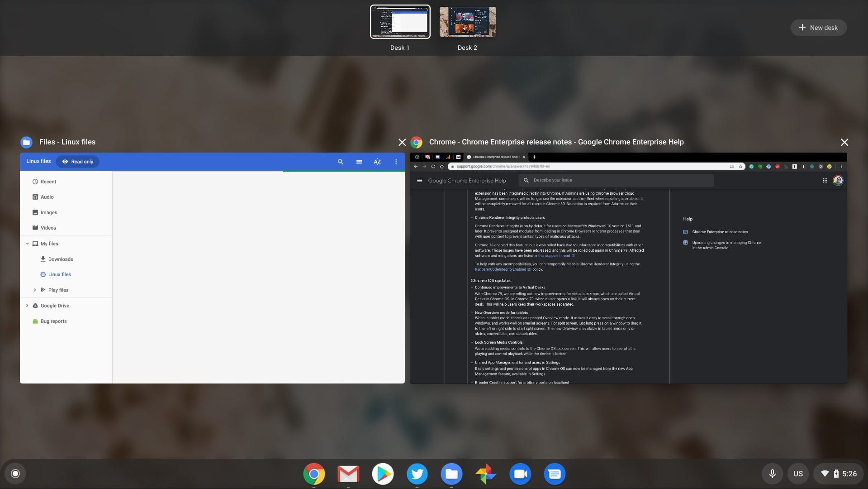Switch to the pinned Gmail tab
Screen dimensions: 868x489
click(427, 157)
